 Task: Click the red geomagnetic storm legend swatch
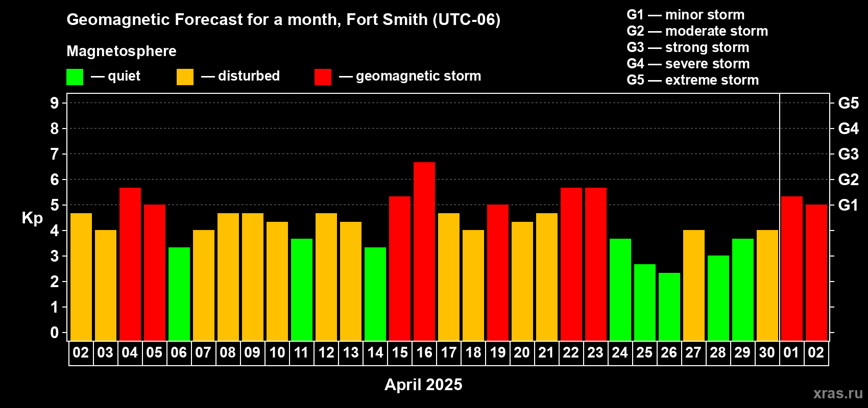click(x=323, y=77)
